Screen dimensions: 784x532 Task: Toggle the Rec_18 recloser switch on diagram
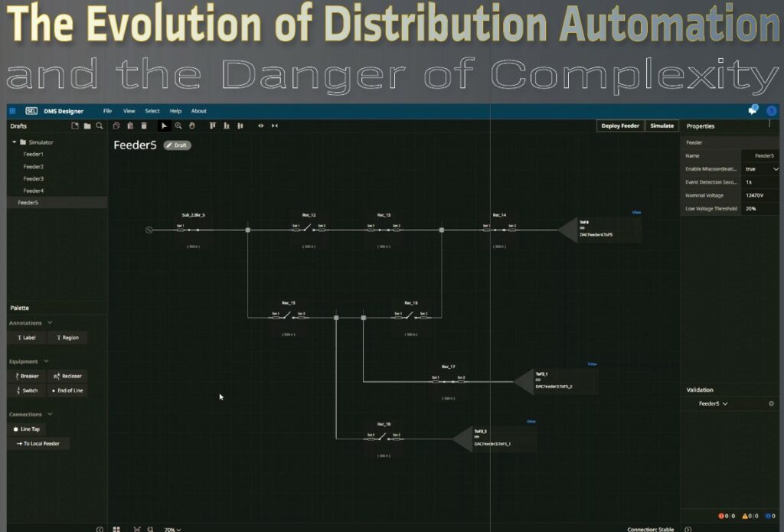384,438
